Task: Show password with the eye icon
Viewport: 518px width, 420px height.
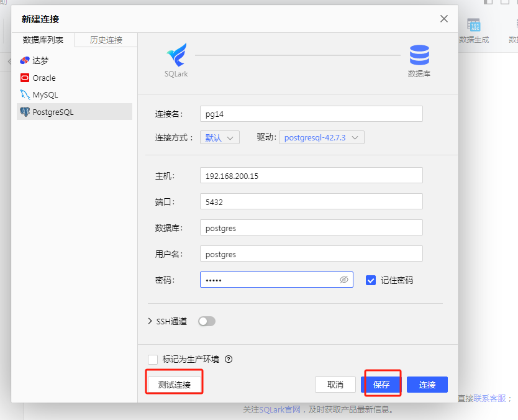Action: pos(344,280)
